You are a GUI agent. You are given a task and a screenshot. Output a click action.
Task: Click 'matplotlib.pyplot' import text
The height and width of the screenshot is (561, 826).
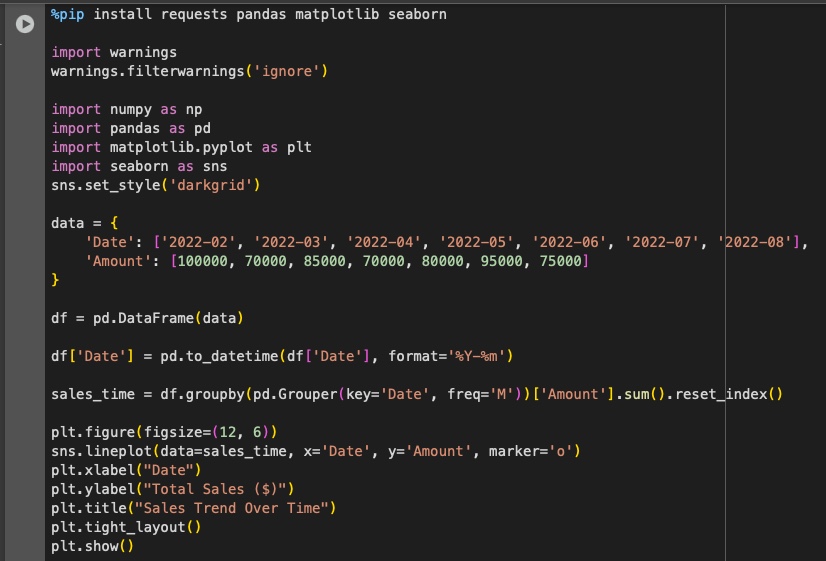(181, 147)
